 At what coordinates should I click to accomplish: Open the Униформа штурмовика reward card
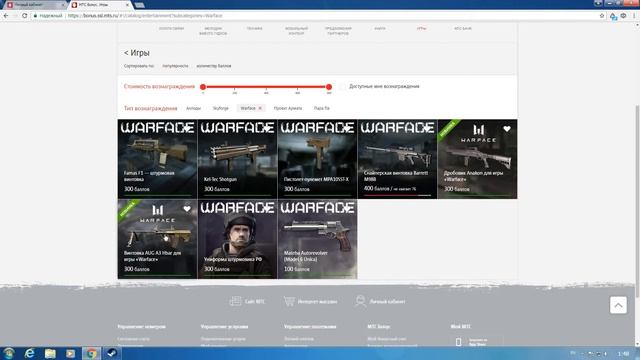(x=237, y=239)
